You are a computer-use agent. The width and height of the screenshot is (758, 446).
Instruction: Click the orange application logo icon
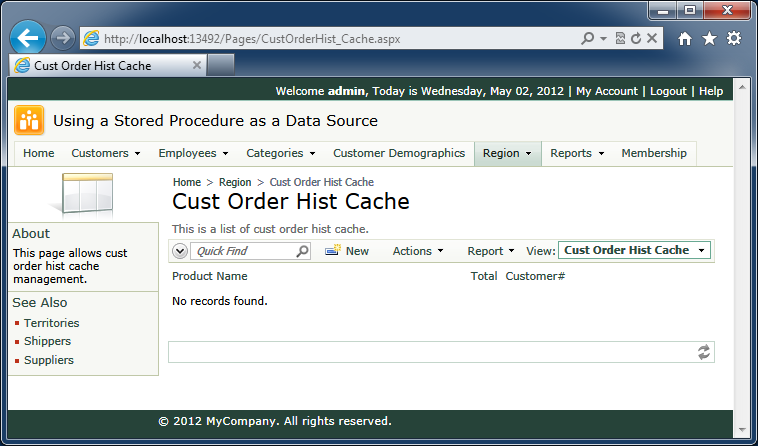[x=29, y=120]
